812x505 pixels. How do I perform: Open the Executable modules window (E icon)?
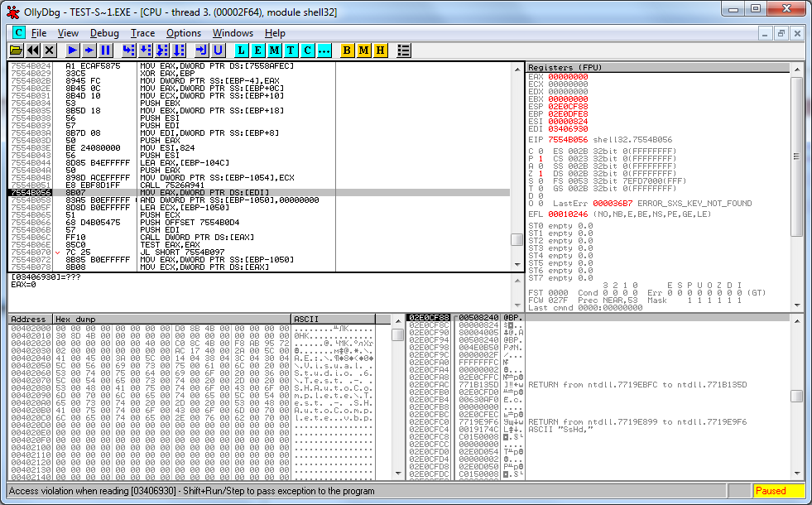click(x=257, y=50)
